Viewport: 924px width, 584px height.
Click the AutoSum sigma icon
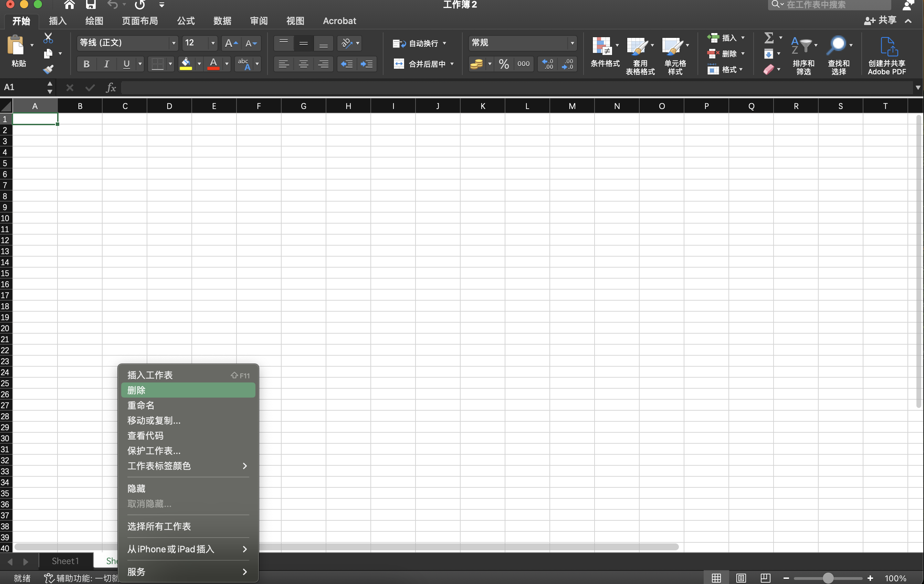(x=769, y=37)
